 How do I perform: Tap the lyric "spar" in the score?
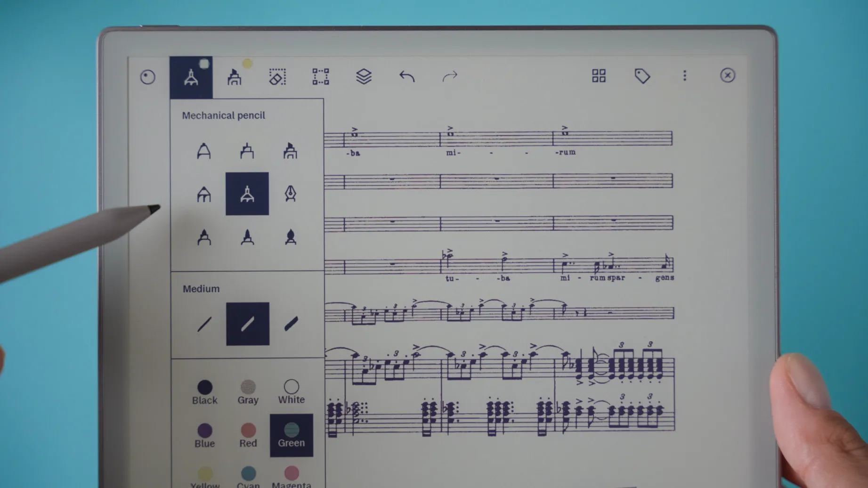click(x=616, y=278)
